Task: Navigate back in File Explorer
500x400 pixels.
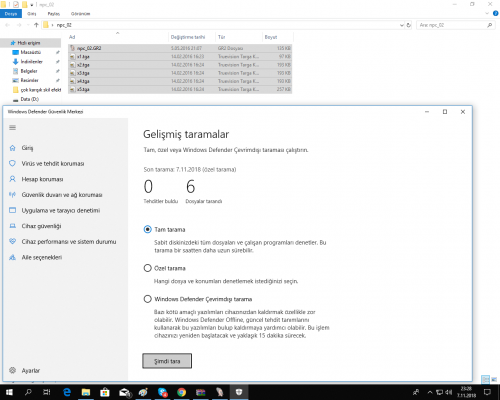Action: click(x=8, y=25)
